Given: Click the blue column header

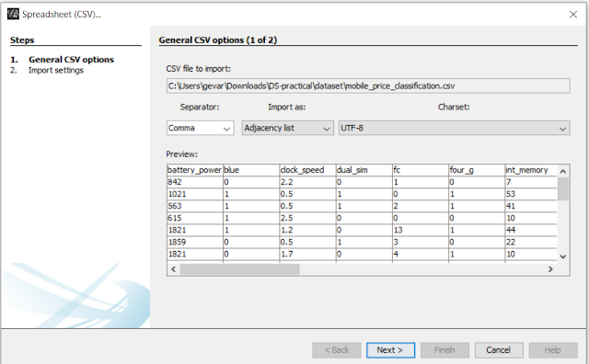Looking at the screenshot, I should pyautogui.click(x=251, y=170).
